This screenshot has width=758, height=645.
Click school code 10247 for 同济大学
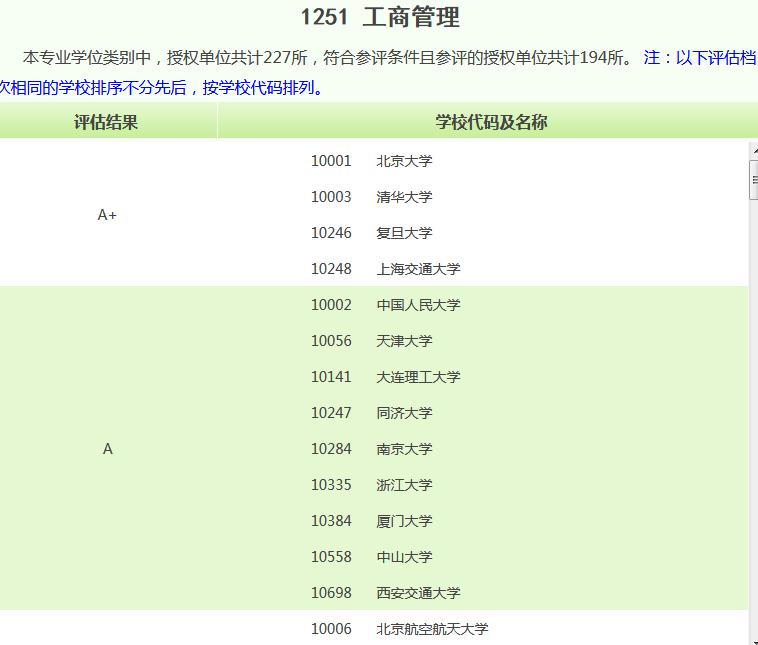click(x=331, y=413)
